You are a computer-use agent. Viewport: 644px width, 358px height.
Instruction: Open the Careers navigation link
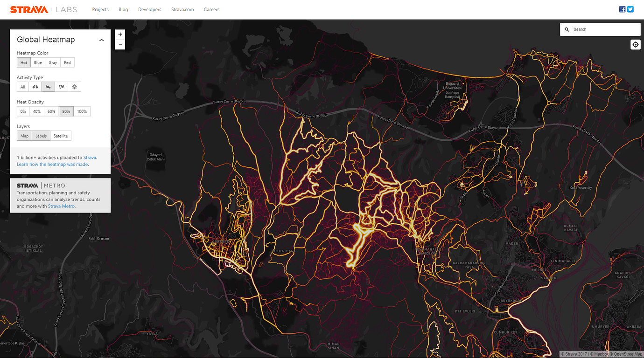(211, 9)
